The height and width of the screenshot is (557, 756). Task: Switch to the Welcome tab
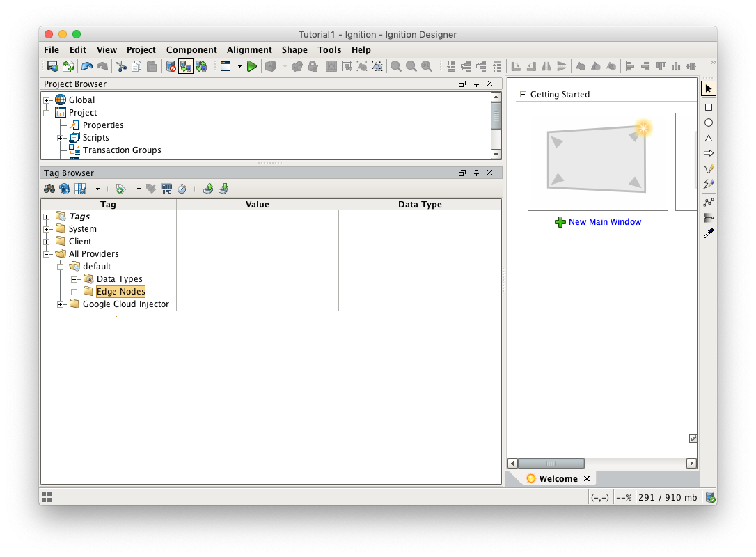coord(558,478)
